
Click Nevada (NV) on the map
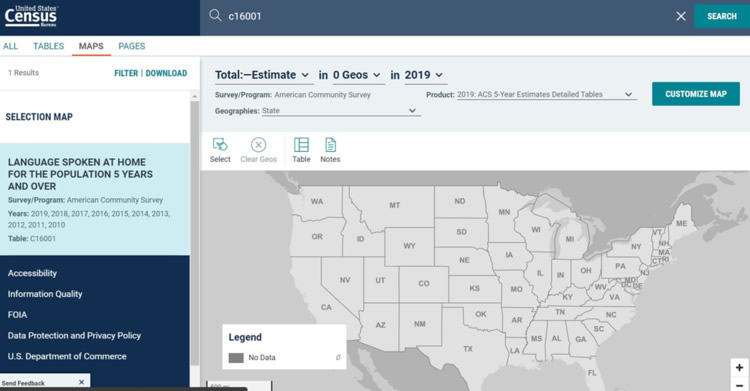[x=344, y=280]
